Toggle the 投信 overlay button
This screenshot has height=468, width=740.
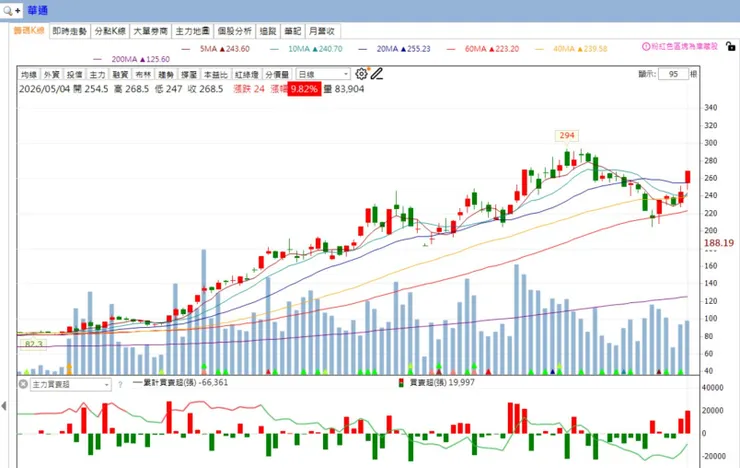pyautogui.click(x=74, y=75)
